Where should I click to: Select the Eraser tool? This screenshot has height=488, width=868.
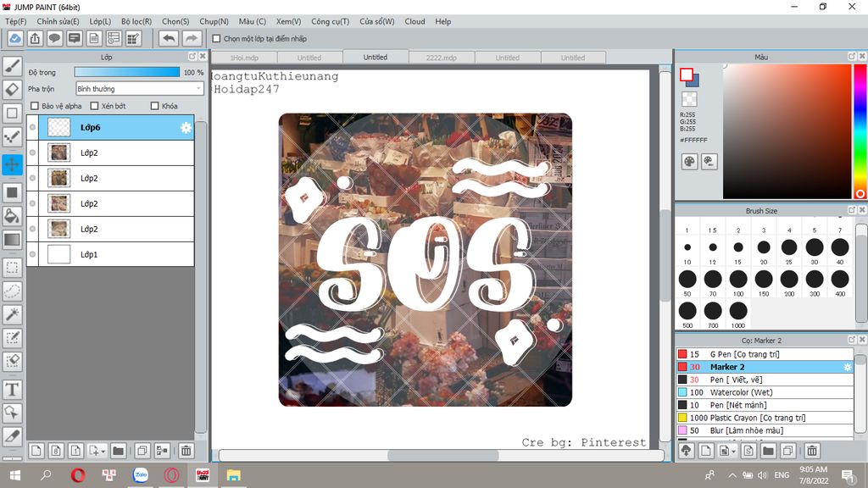pyautogui.click(x=12, y=89)
